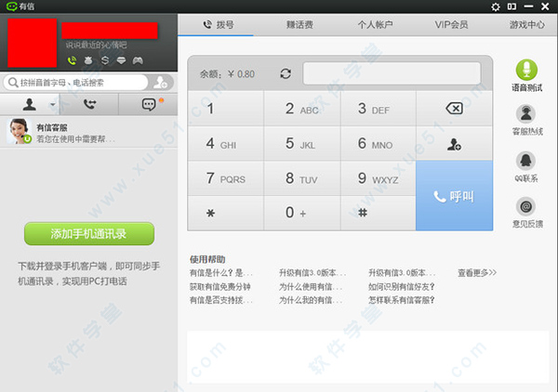This screenshot has height=392, width=558.
Task: Dial digit 9 WXYZ on keypad
Action: point(379,178)
